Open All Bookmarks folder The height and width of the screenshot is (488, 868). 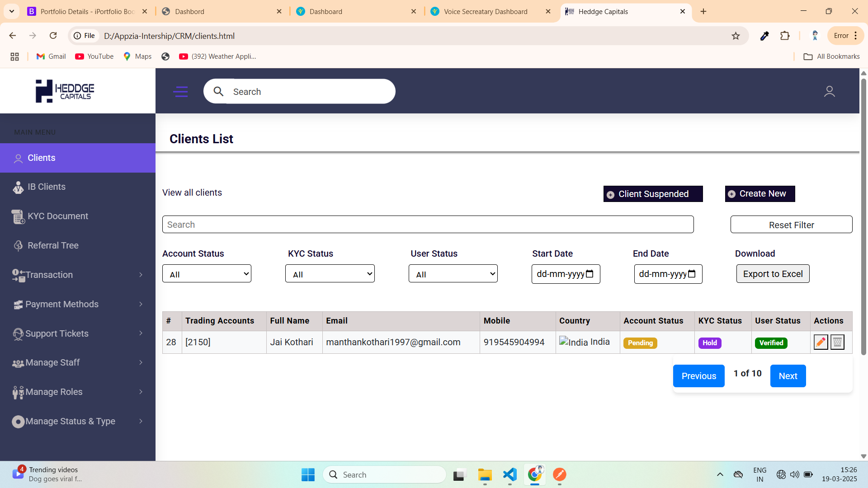coord(831,56)
